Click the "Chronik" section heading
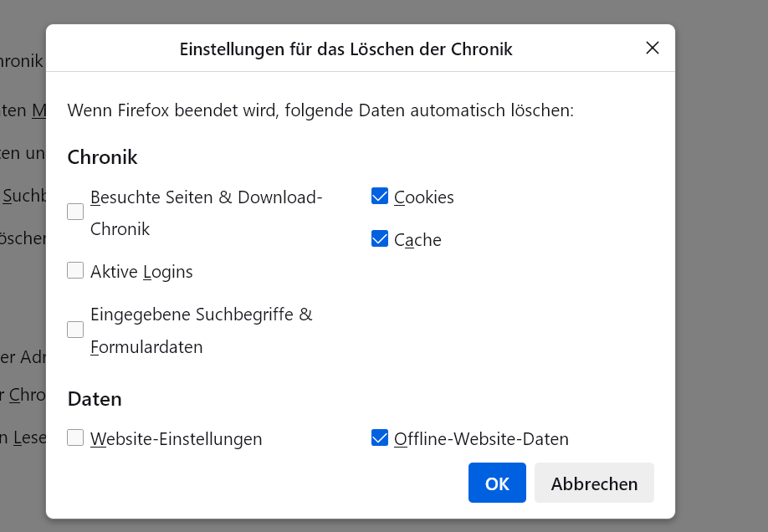Screen dimensions: 768x532 coord(102,157)
